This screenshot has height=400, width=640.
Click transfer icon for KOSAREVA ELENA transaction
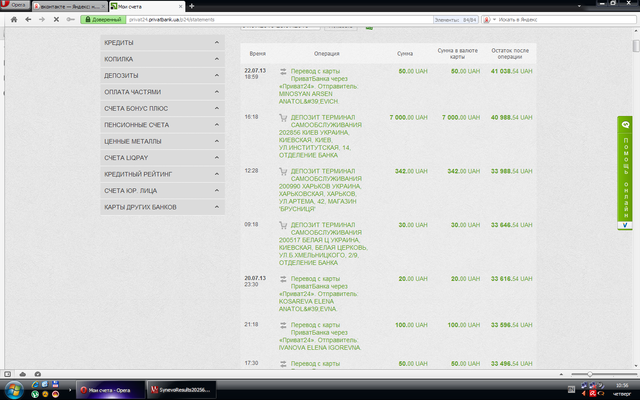pos(283,279)
